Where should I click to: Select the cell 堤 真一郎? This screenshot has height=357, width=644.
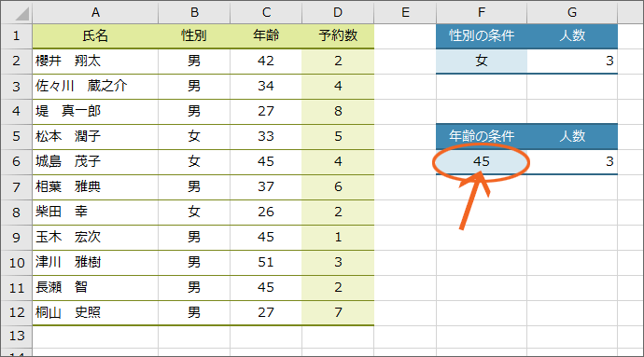95,111
